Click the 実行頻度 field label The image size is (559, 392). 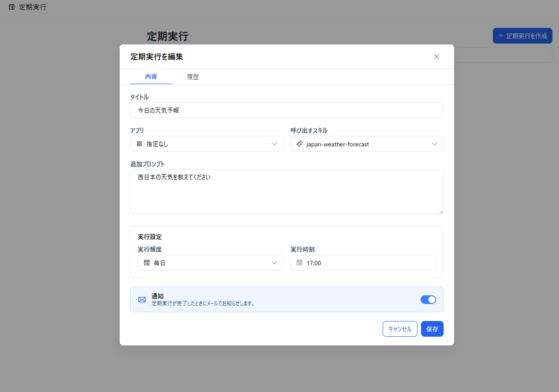coord(150,250)
